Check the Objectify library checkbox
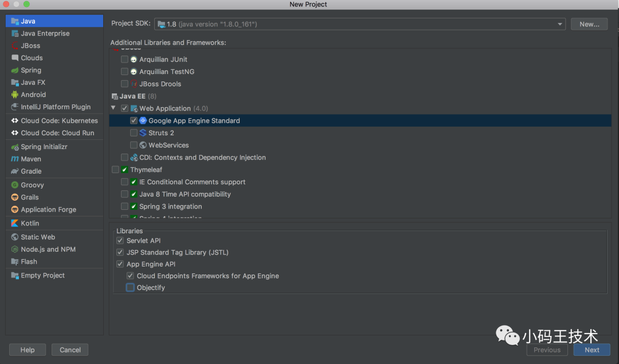619x364 pixels. (130, 287)
